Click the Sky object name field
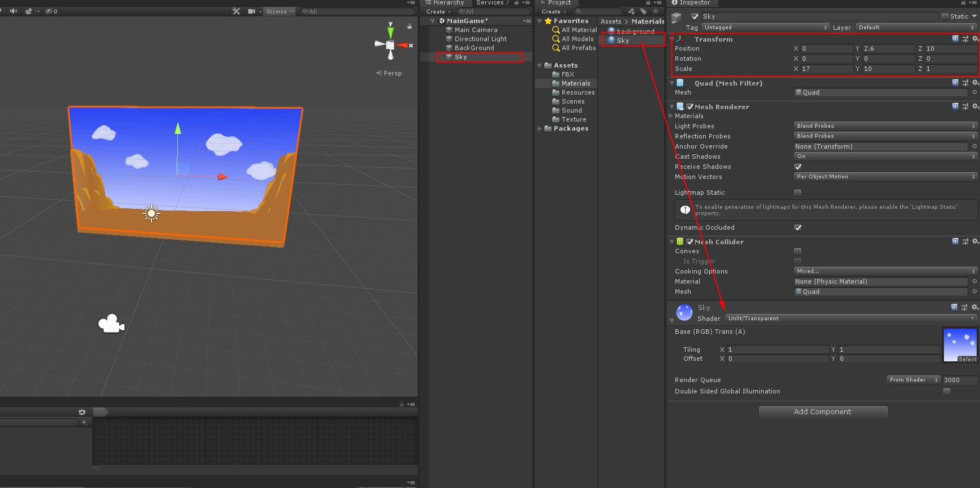 pyautogui.click(x=818, y=16)
